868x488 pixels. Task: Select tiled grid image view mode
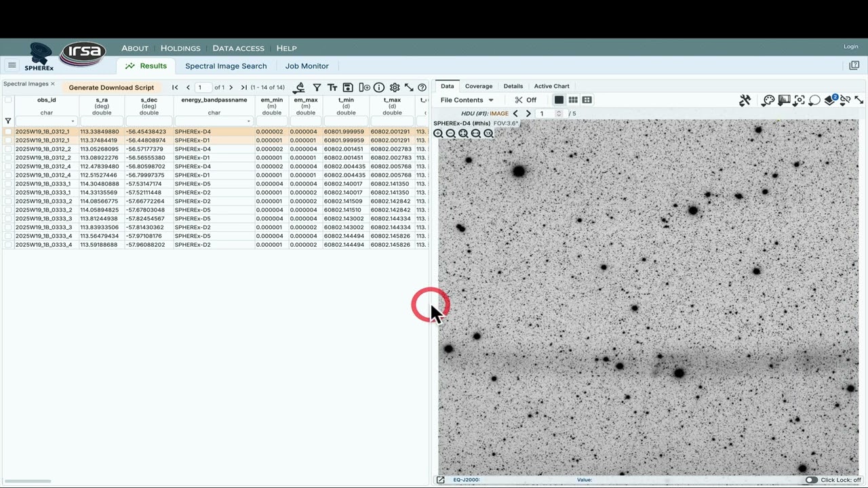573,100
